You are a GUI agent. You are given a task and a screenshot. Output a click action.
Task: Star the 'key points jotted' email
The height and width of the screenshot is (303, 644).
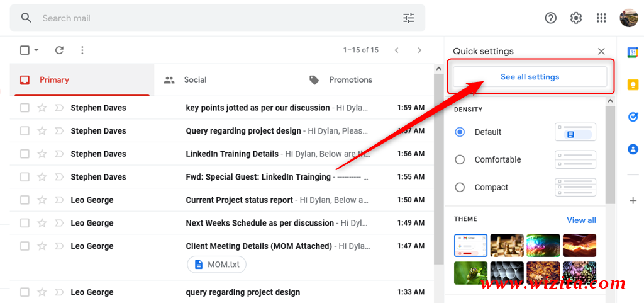(42, 108)
